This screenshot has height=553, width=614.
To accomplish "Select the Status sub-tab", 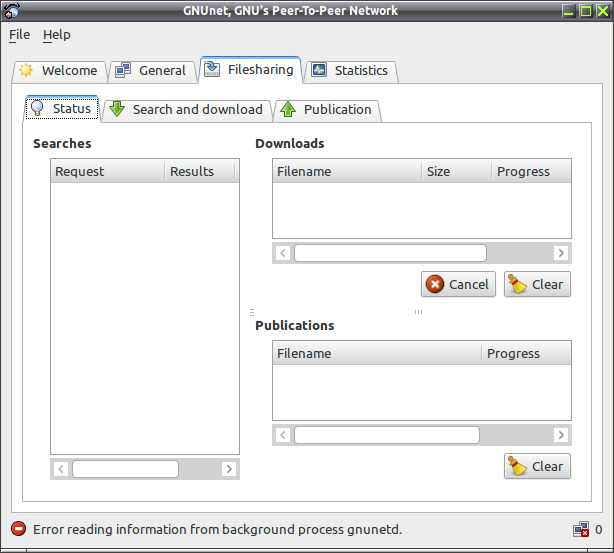I will [x=61, y=108].
